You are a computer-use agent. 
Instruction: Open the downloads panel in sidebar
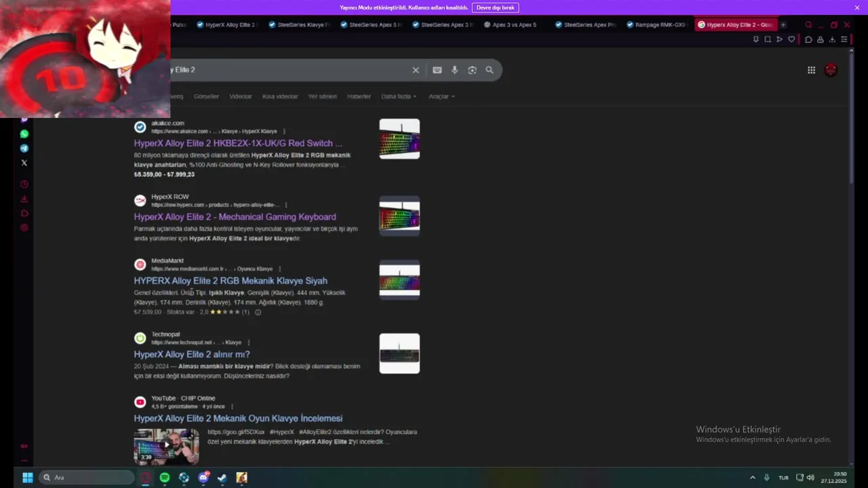pyautogui.click(x=24, y=199)
